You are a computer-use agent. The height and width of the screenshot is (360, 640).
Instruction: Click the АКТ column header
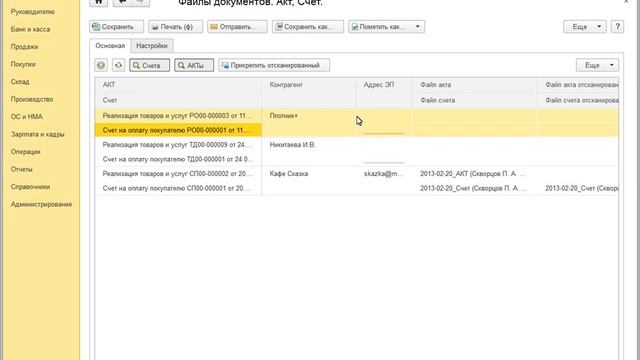178,85
